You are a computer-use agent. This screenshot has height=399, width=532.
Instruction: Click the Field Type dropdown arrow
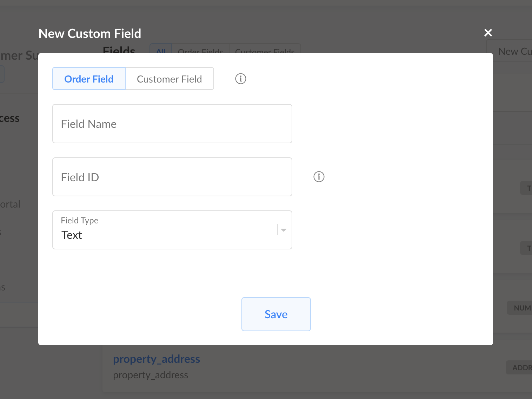[284, 230]
